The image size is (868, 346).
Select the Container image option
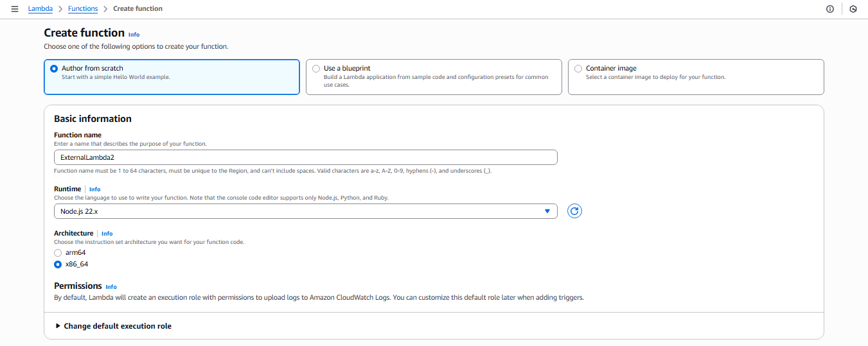click(x=578, y=69)
